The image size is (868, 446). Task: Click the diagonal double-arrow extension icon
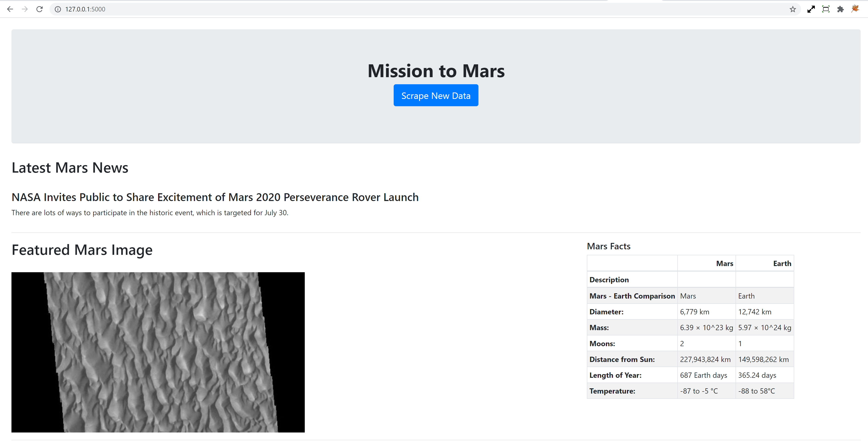click(x=811, y=9)
